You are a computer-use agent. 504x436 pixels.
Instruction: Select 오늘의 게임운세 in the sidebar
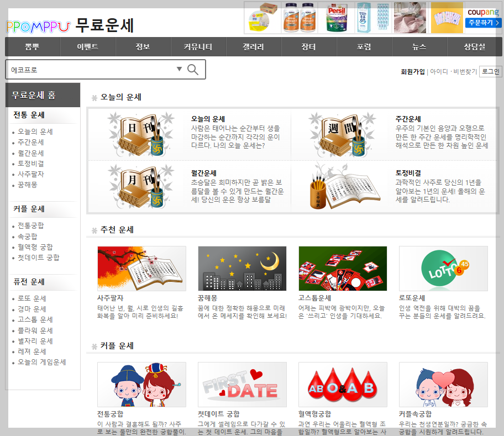42,362
